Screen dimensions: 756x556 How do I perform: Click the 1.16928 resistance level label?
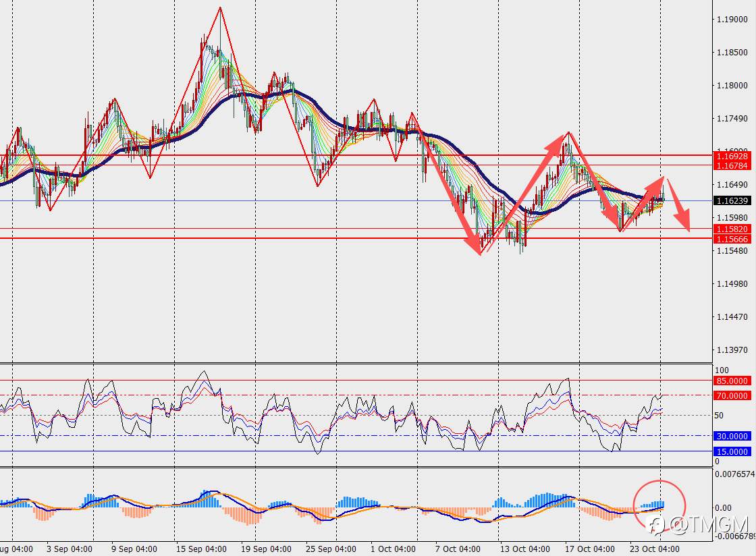point(732,156)
